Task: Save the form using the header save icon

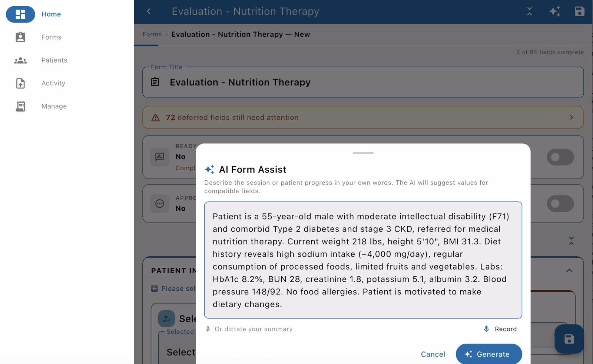Action: click(579, 11)
